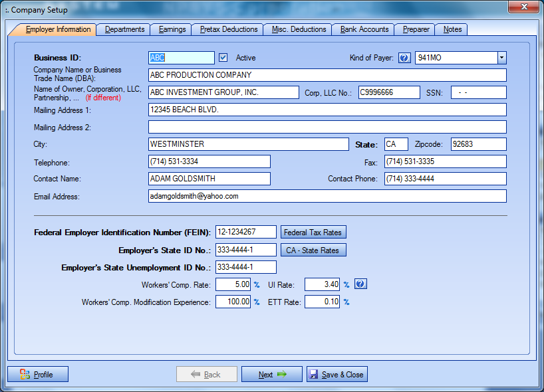Click into the FEIN number field
544x392 pixels.
click(245, 232)
